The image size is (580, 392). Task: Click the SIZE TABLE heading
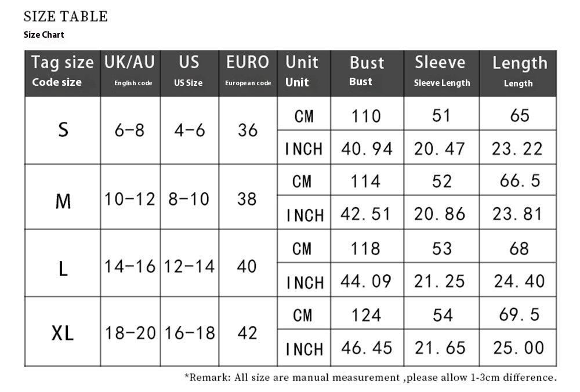pos(66,16)
